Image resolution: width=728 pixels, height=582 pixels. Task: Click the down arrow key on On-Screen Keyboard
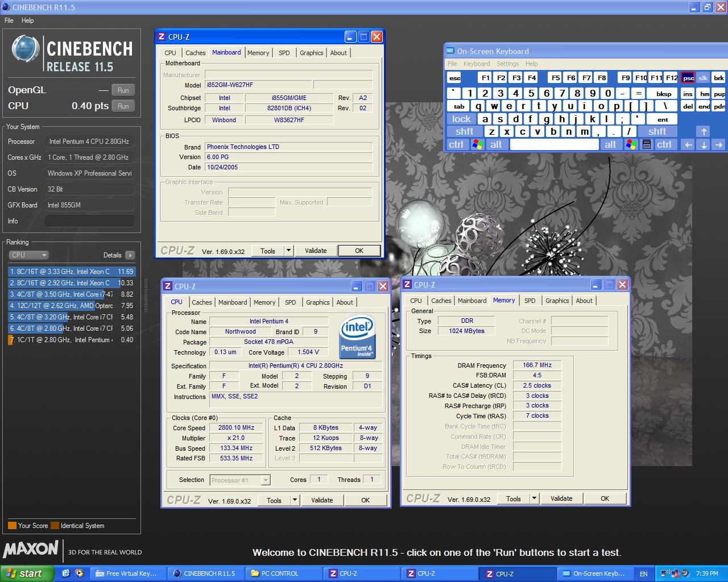coord(704,144)
